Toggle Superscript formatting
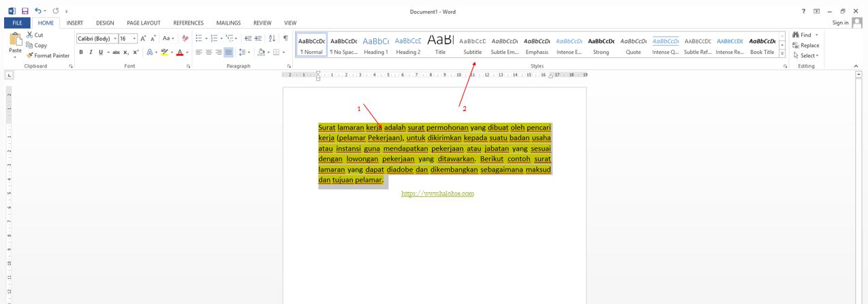Screen dimensions: 868x304 click(x=136, y=52)
